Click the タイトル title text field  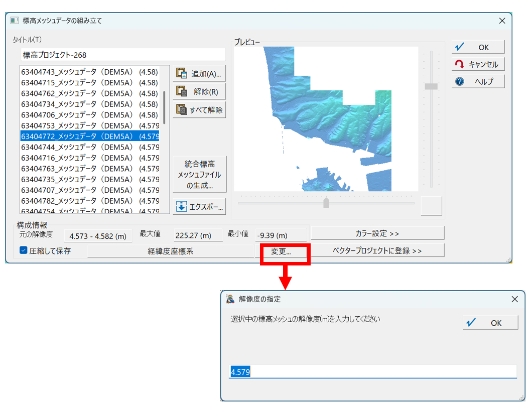(x=123, y=55)
